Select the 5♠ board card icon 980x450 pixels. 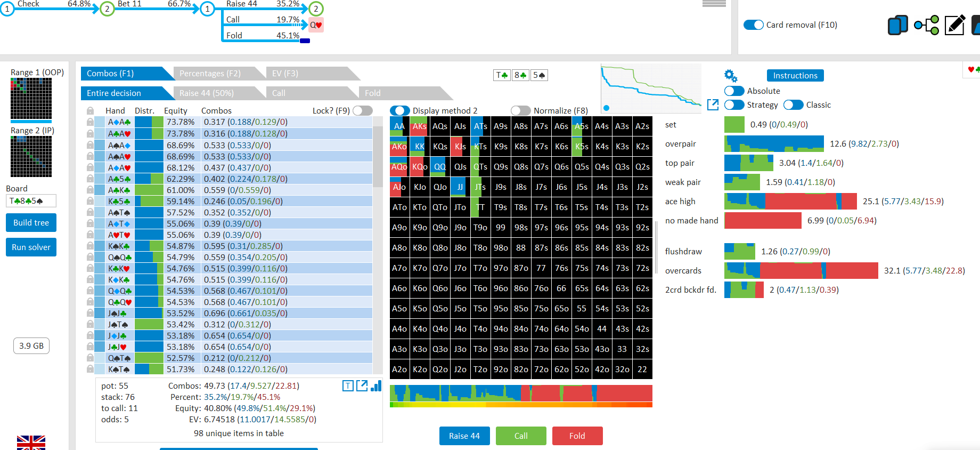click(539, 75)
